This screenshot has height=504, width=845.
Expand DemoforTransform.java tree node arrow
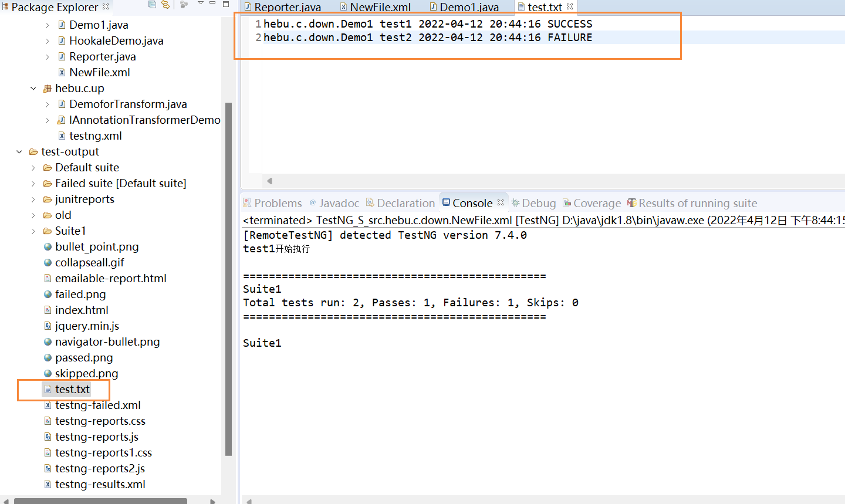pos(48,104)
